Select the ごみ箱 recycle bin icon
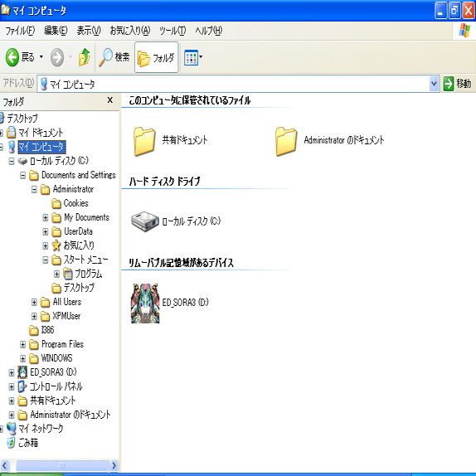Image resolution: width=476 pixels, height=476 pixels. pyautogui.click(x=11, y=443)
